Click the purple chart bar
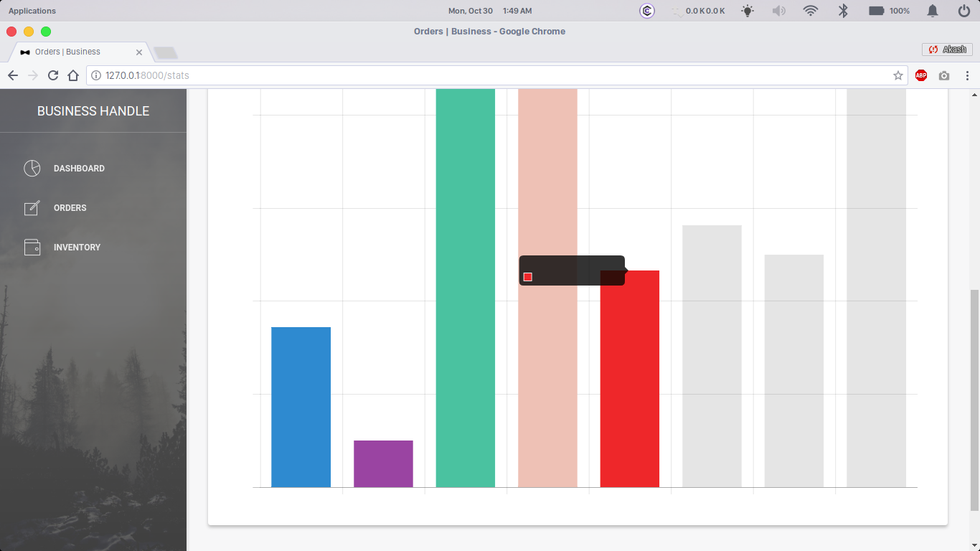 click(383, 463)
